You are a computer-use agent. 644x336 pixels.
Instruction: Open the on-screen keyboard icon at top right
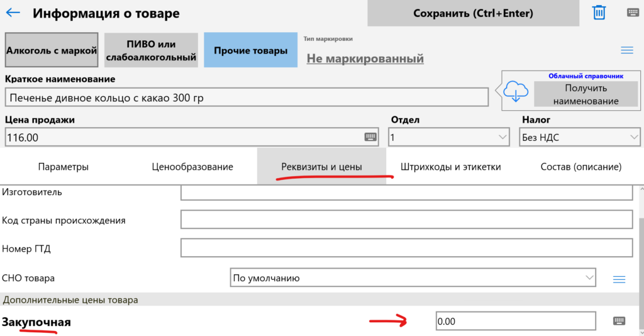pos(633,13)
